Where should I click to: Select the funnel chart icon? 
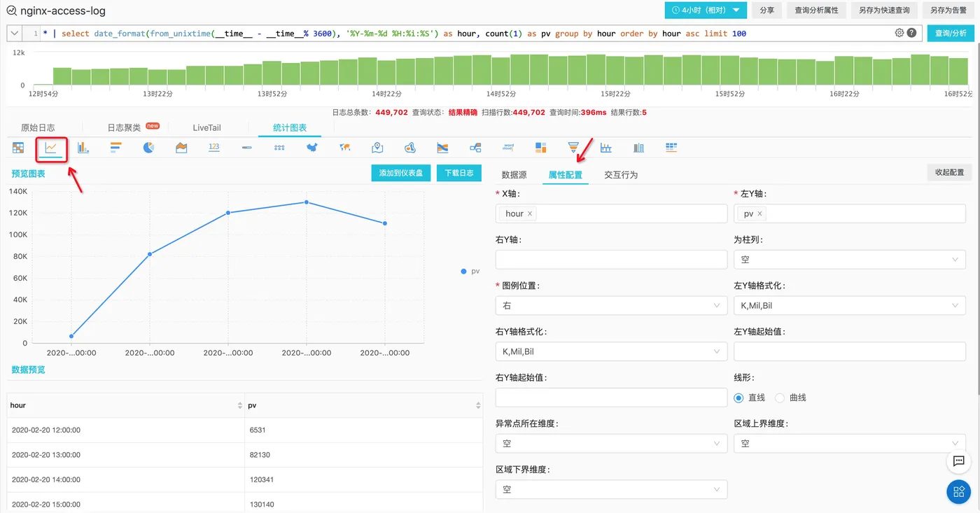click(573, 148)
